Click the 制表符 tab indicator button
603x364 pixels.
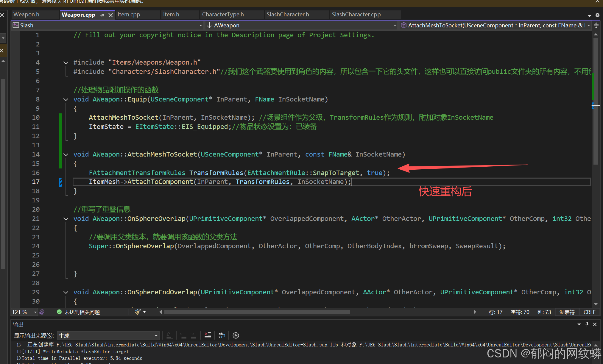click(567, 312)
